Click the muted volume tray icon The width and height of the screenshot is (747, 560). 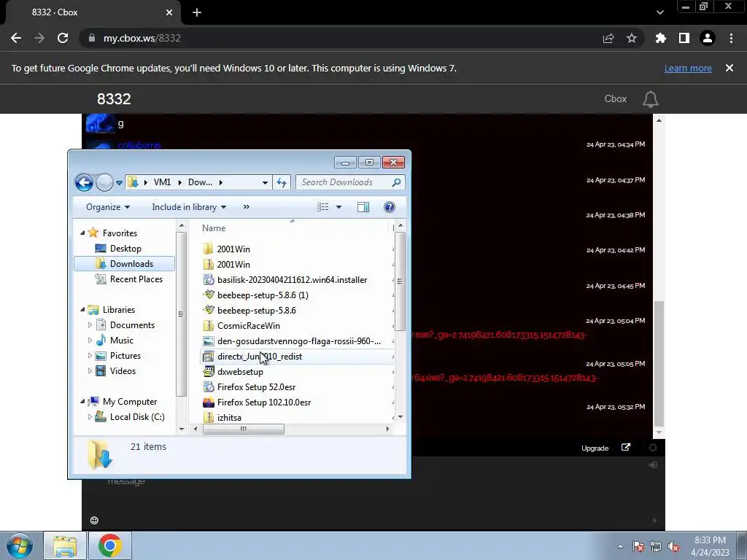[673, 547]
